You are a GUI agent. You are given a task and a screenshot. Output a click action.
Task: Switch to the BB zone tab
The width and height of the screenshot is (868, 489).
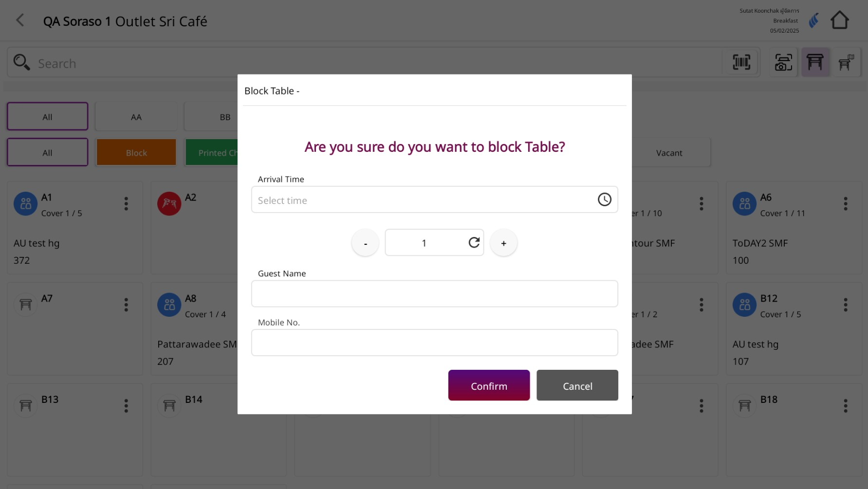(x=224, y=117)
